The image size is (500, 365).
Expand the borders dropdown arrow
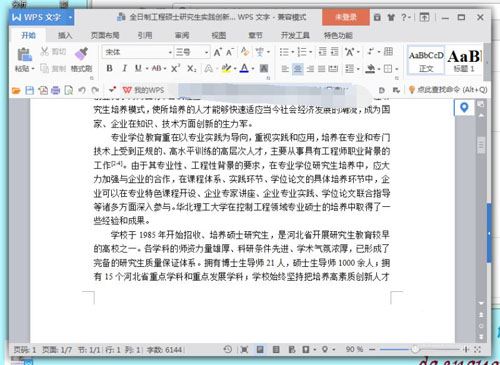coord(397,69)
